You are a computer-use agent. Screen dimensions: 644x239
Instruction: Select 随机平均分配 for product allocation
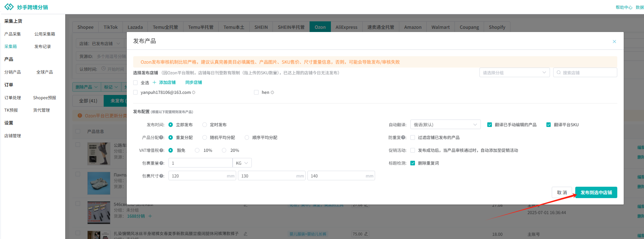pyautogui.click(x=204, y=138)
